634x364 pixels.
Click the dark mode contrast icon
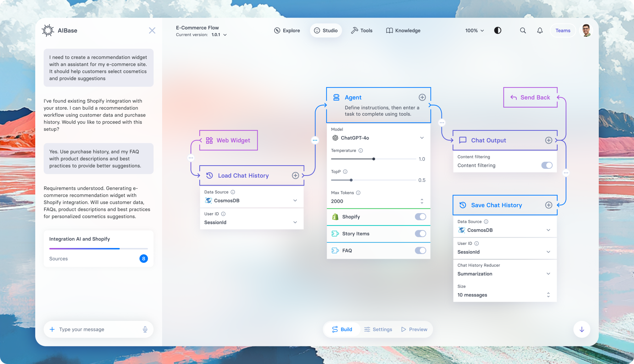tap(498, 30)
